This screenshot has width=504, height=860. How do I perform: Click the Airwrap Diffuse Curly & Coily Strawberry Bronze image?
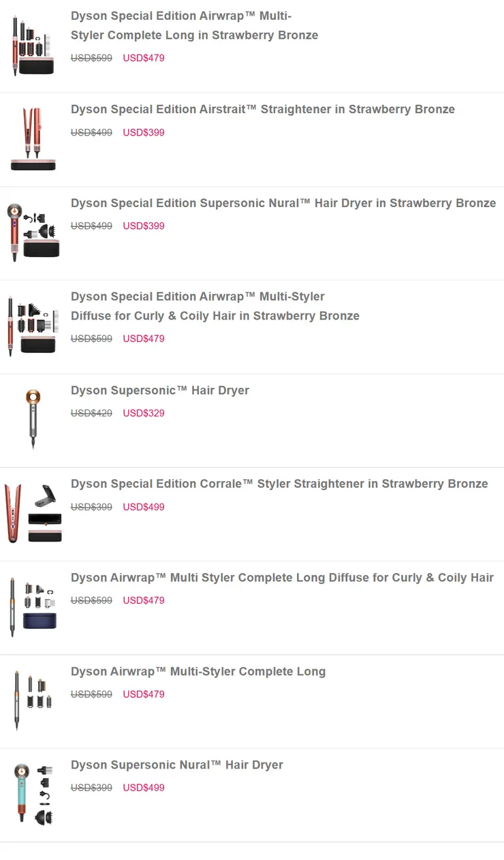click(x=33, y=326)
